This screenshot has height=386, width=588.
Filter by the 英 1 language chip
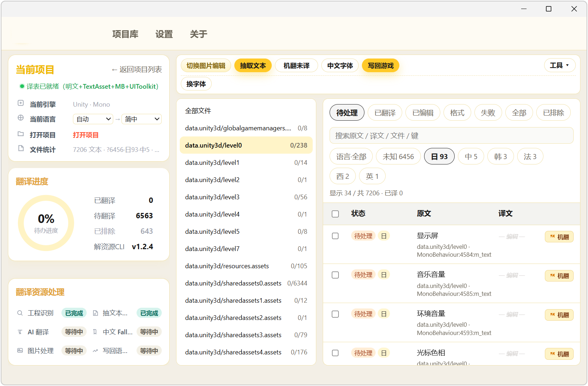[x=372, y=176]
